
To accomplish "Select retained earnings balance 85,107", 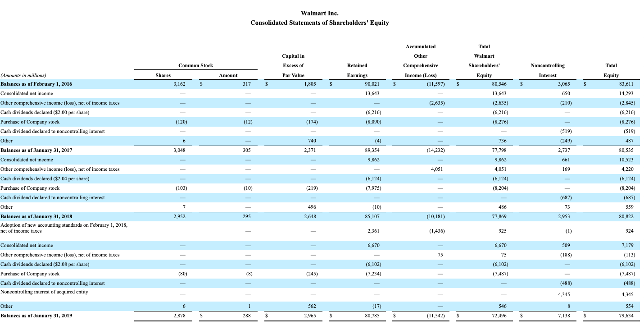I will coord(372,216).
